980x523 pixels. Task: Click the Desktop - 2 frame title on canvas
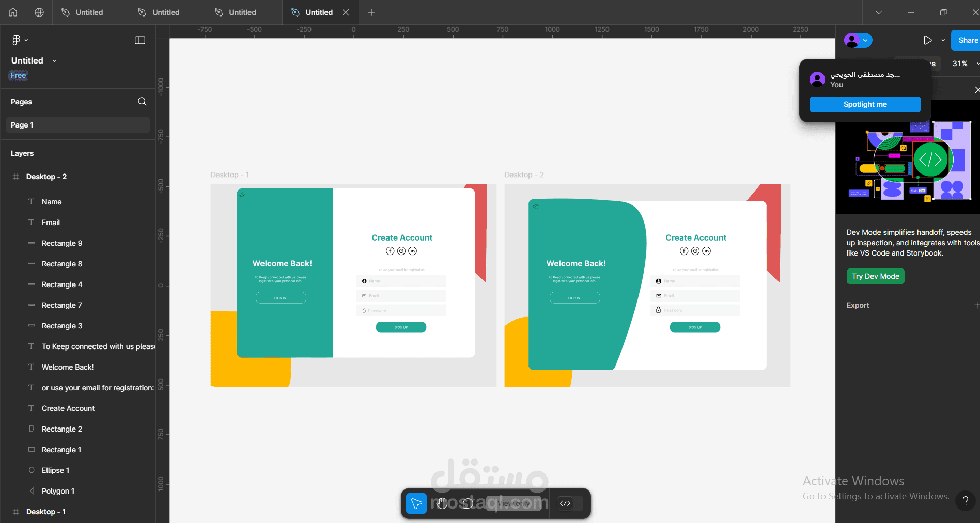[524, 175]
